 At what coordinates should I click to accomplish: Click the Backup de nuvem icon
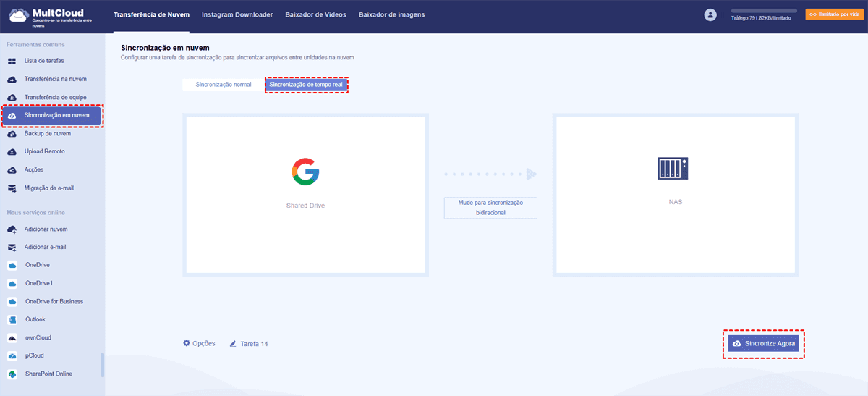[12, 133]
